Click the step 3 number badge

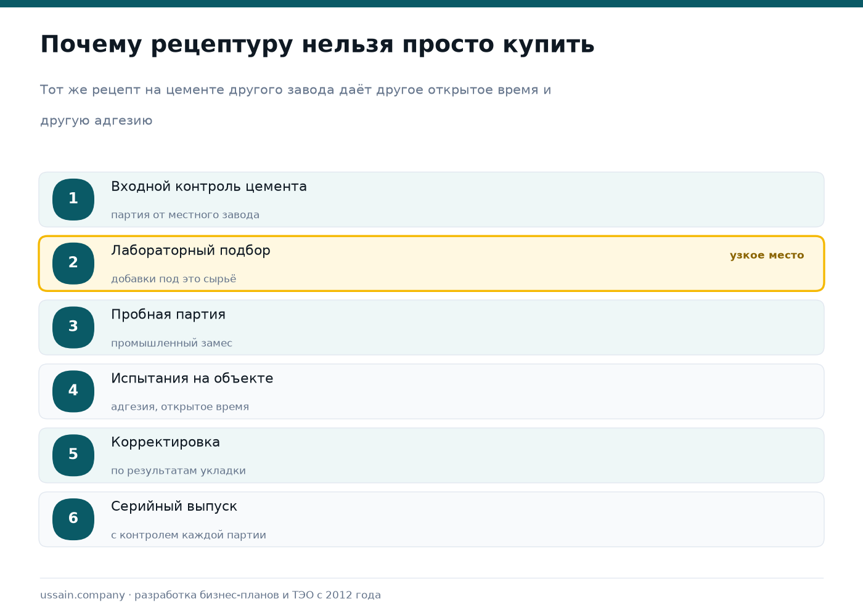[x=73, y=328]
